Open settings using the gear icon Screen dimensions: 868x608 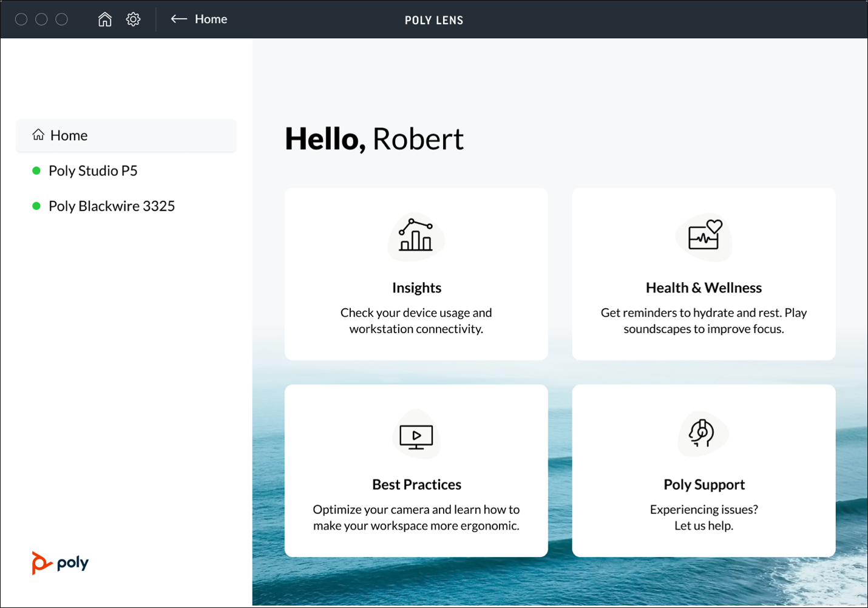pos(133,19)
